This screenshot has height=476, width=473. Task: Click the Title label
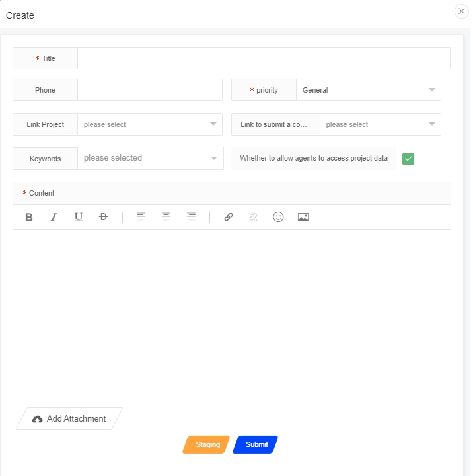48,58
